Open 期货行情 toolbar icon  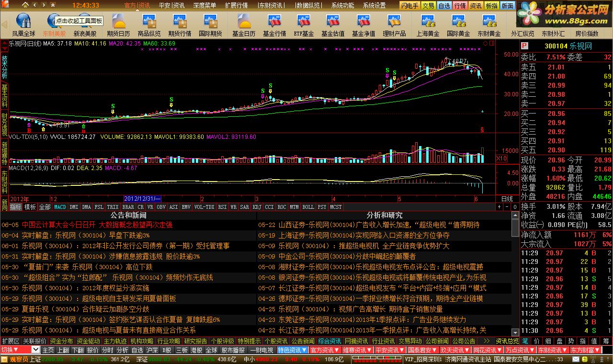[180, 25]
